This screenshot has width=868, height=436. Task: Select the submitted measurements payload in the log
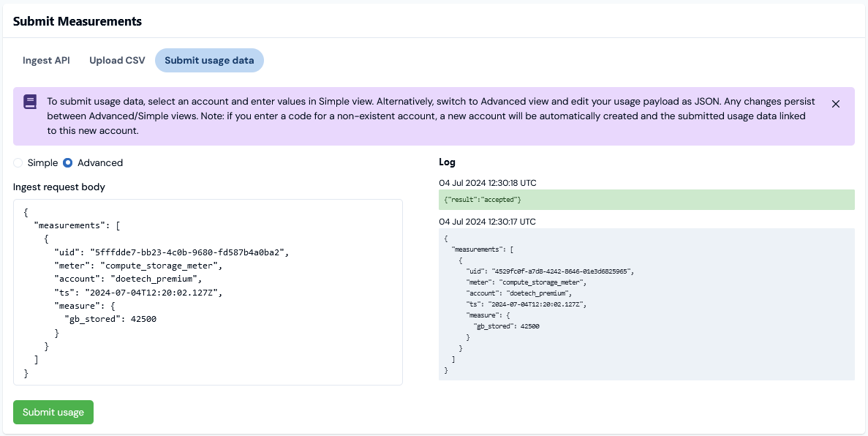click(x=646, y=304)
